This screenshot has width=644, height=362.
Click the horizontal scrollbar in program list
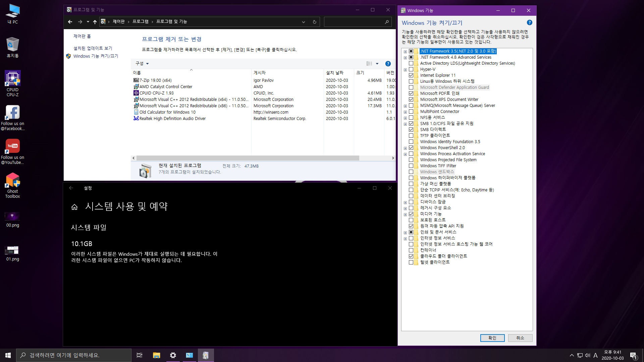click(248, 158)
